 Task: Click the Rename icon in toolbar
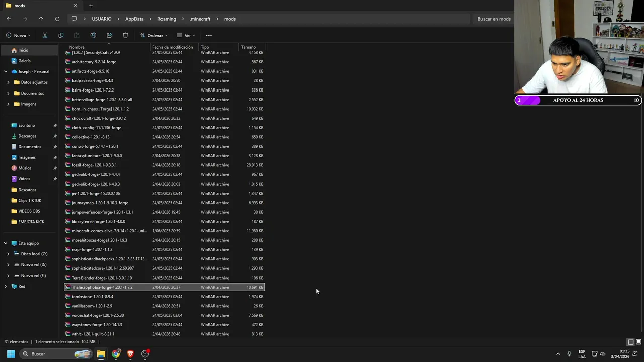(93, 35)
